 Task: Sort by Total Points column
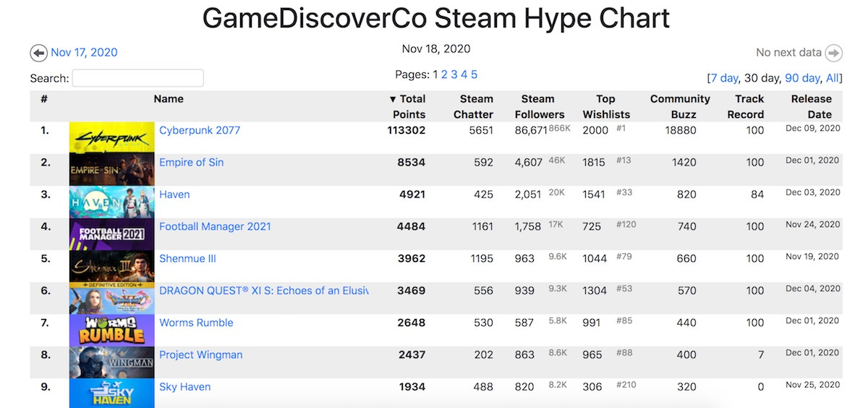coord(407,106)
